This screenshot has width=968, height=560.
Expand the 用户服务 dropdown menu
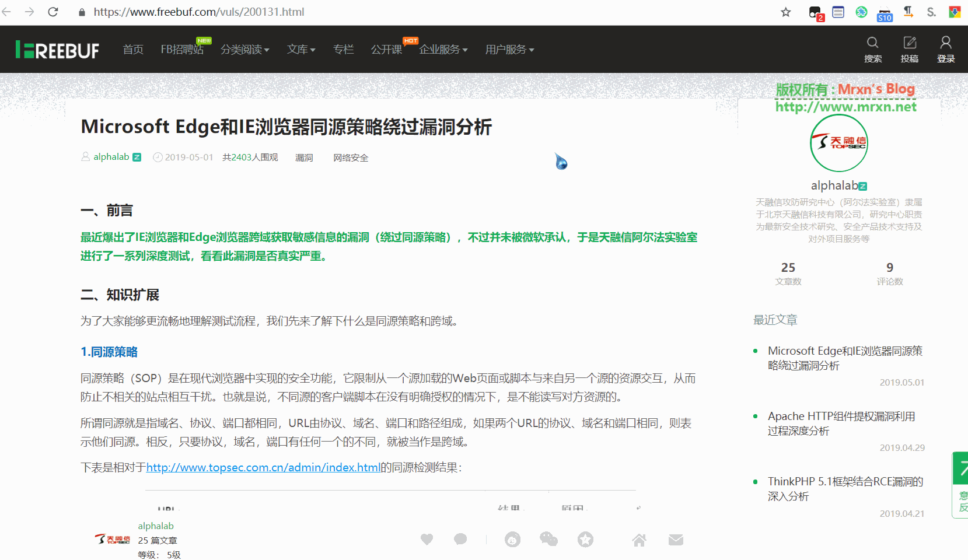click(509, 50)
